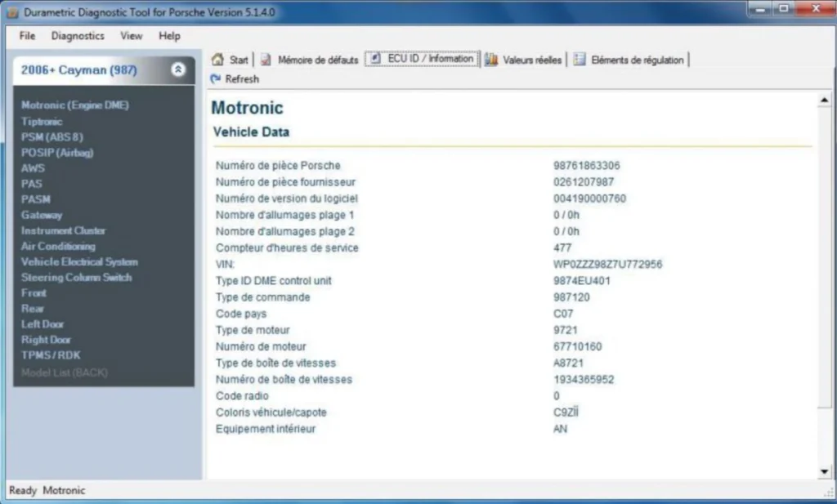Select Motronic (Engine DME) module

tap(75, 105)
